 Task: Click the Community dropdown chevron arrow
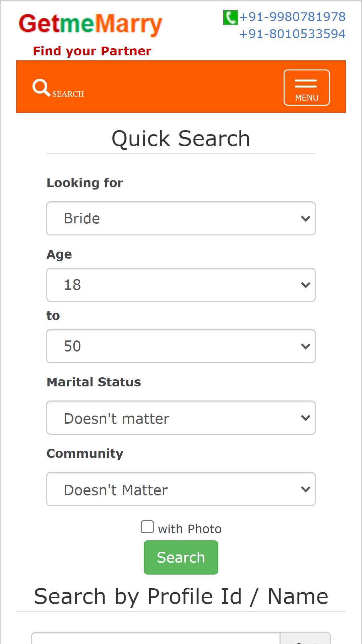coord(305,489)
